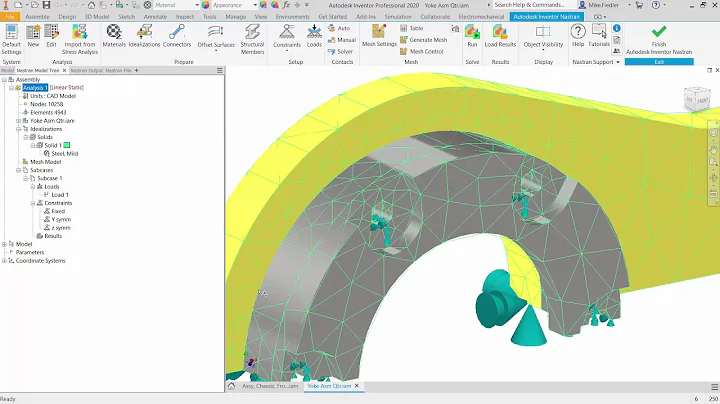
Task: Add Constraints from Setup panel
Action: pos(287,38)
